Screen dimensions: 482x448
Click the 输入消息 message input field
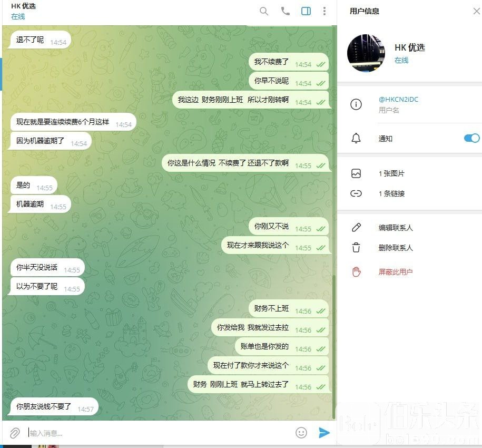(x=159, y=433)
